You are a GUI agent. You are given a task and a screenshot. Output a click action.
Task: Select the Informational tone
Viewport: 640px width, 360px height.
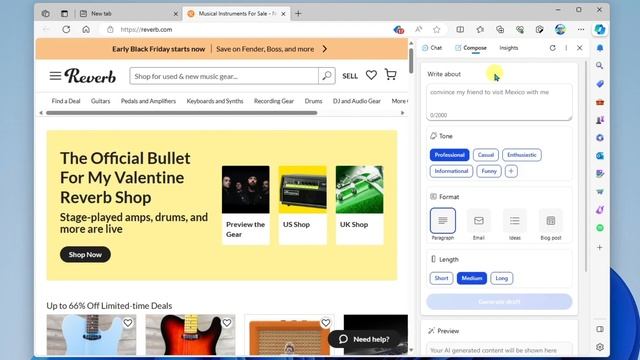451,171
